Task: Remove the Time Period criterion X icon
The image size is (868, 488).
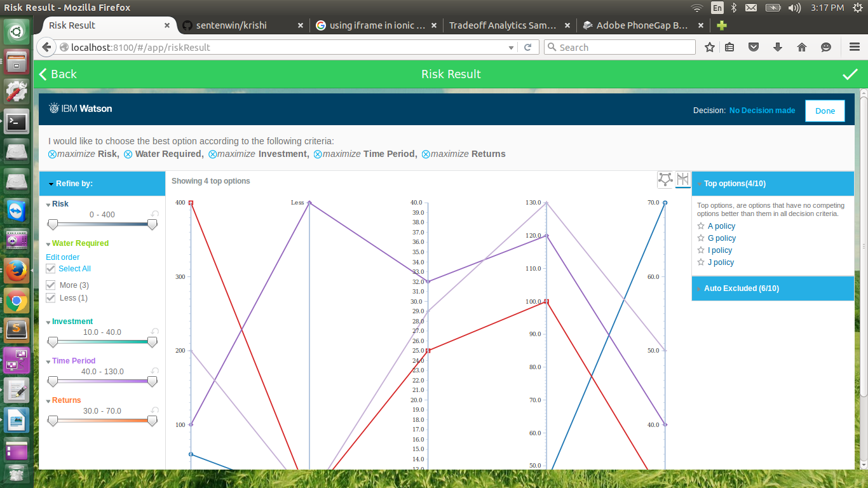Action: tap(318, 154)
